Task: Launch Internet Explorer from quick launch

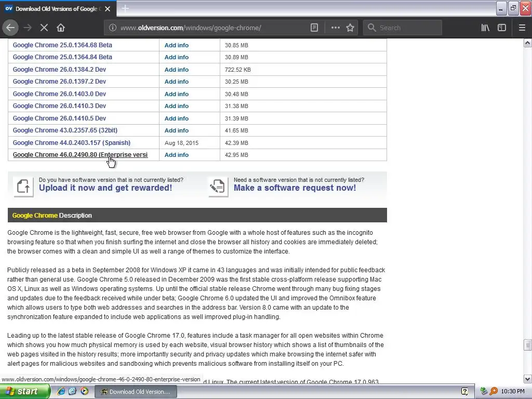Action: (61, 392)
